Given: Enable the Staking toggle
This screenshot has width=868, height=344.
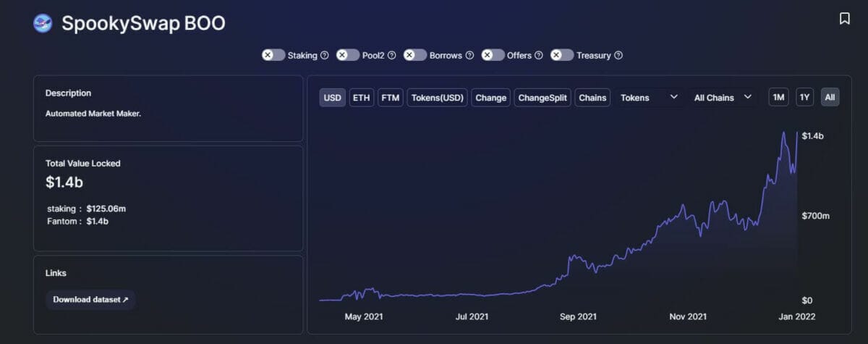Looking at the screenshot, I should (273, 55).
